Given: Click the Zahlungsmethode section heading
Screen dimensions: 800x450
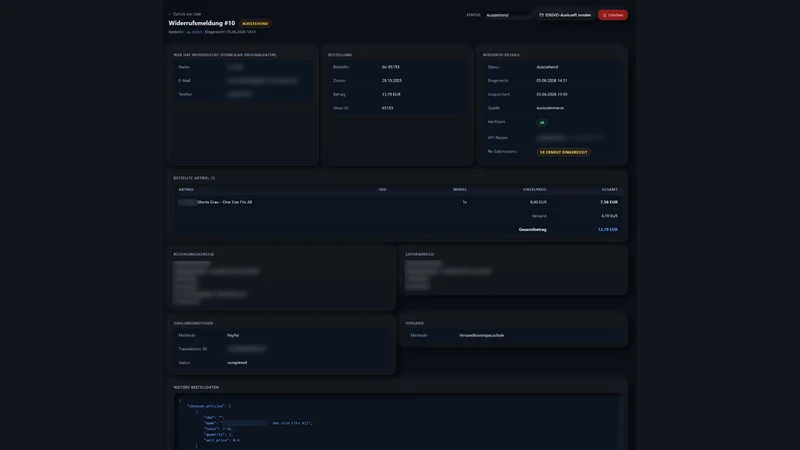Looking at the screenshot, I should 193,323.
